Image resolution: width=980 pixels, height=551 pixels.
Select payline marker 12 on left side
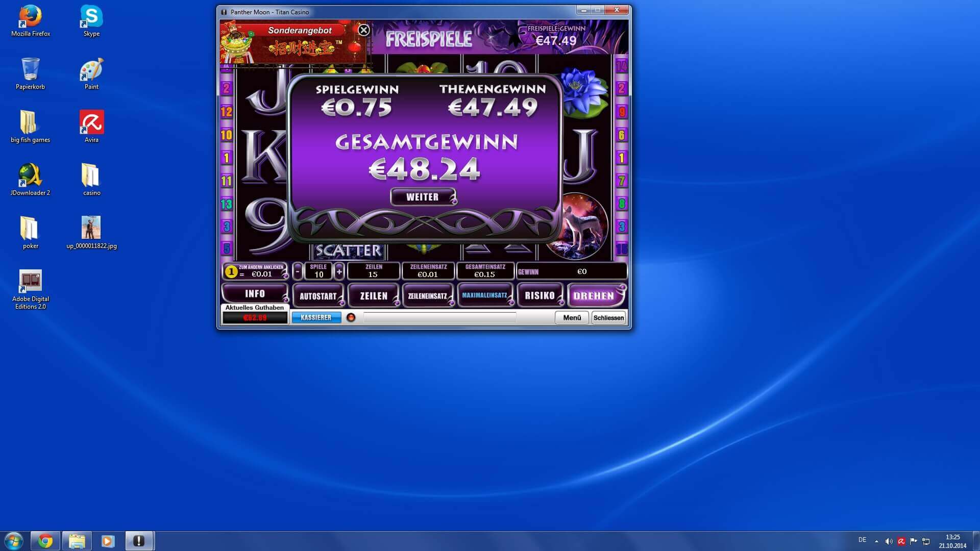pyautogui.click(x=227, y=112)
